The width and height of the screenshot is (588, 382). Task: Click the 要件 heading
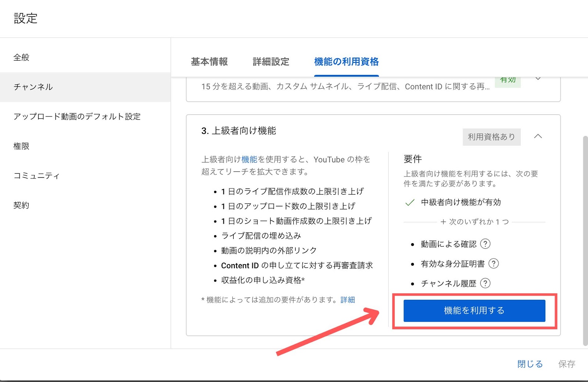tap(413, 159)
